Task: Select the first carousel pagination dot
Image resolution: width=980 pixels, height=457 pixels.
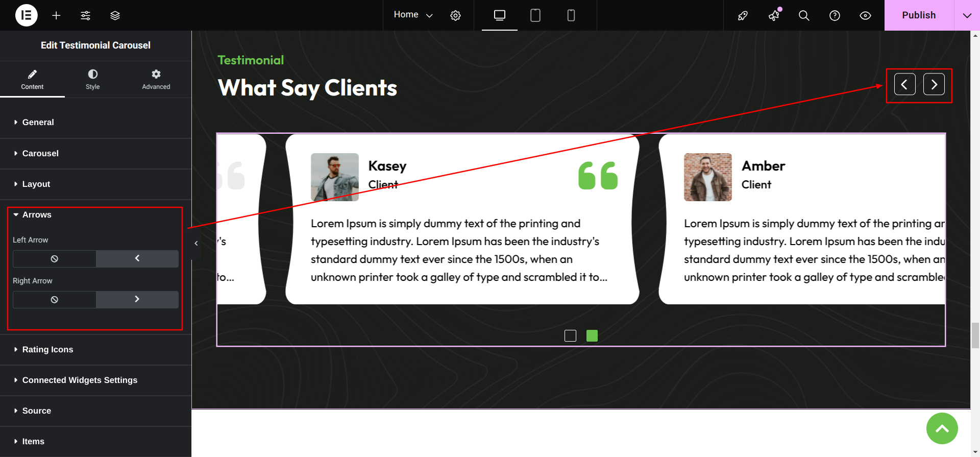Action: pos(570,335)
